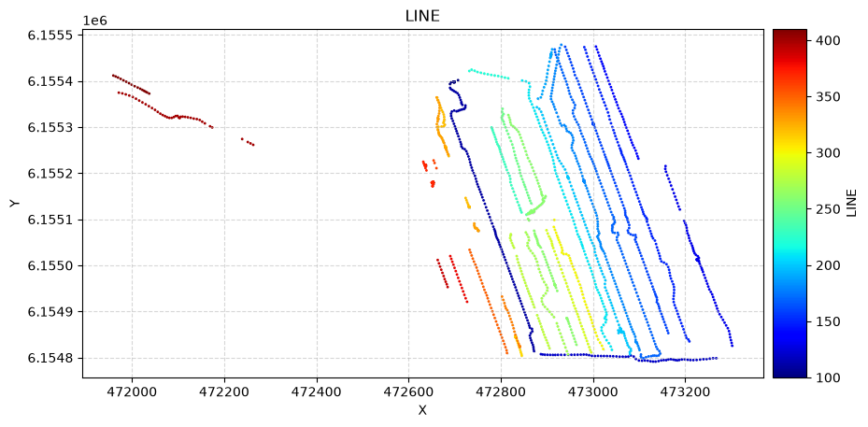Click x-axis tick label 472600
Screen dimensions: 868x427
tap(408, 391)
